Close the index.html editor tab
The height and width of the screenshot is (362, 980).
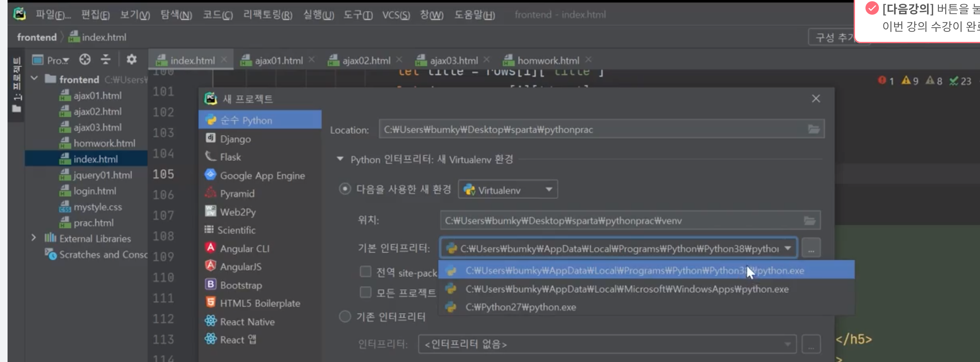pos(224,59)
